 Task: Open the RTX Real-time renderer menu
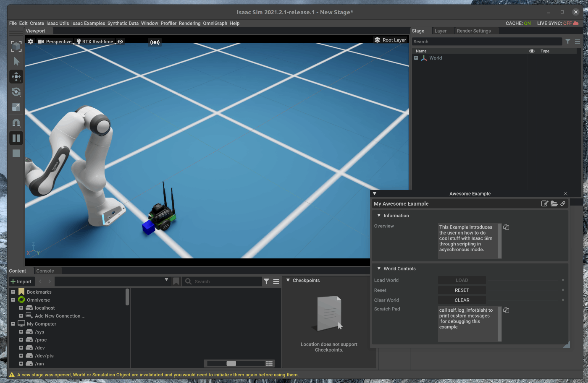[95, 42]
